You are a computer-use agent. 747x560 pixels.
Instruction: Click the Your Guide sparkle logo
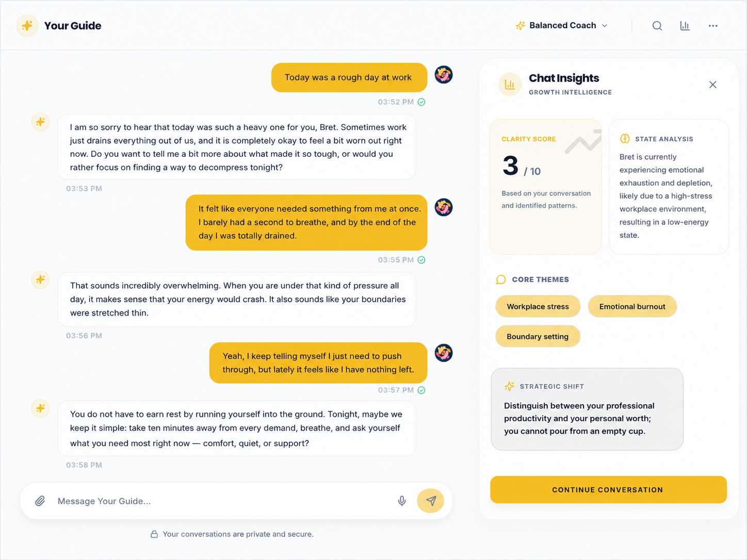27,25
